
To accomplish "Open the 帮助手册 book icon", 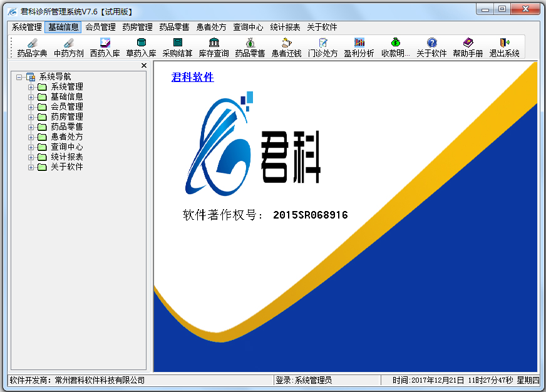I will pos(468,48).
